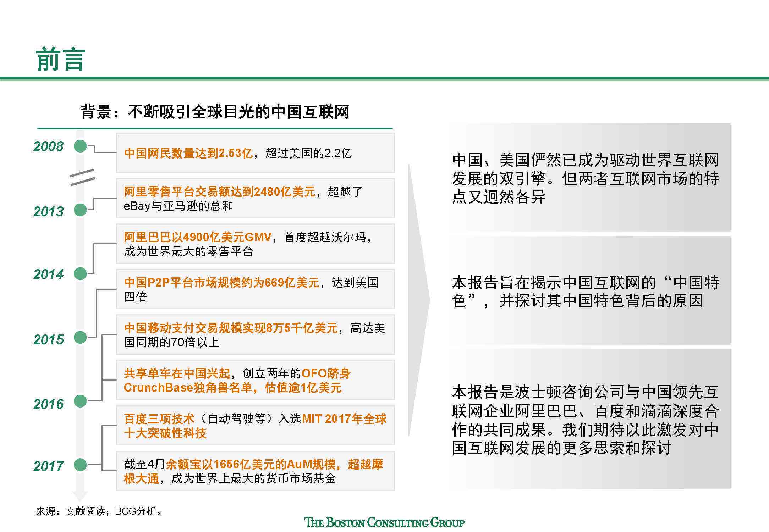Click the 2014 timeline marker dot

tap(80, 274)
